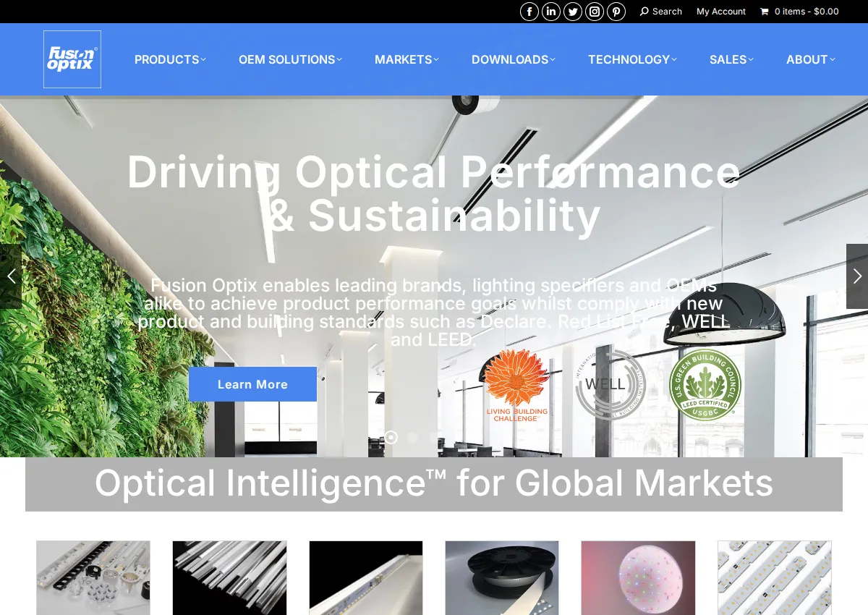The image size is (868, 615).
Task: Expand the ABOUT menu
Action: (x=811, y=59)
